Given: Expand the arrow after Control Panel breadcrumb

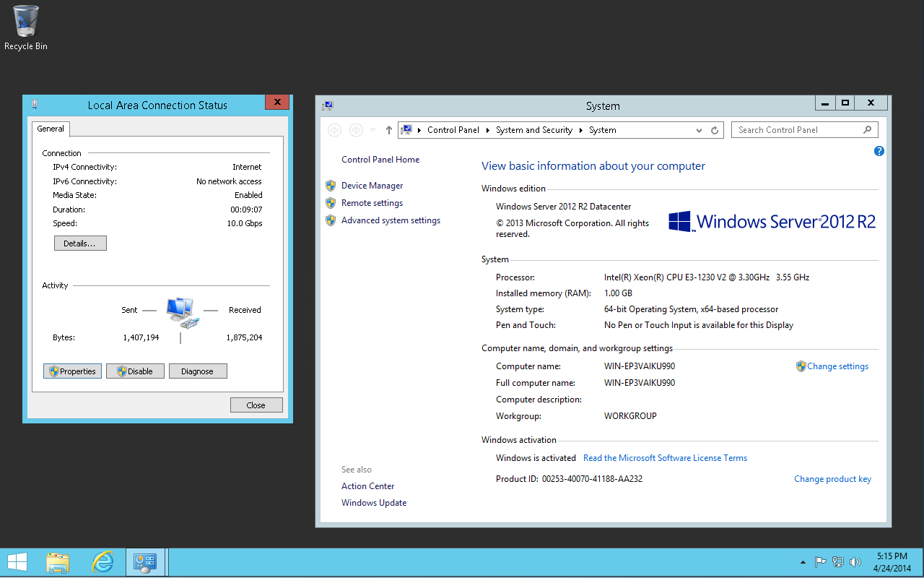Looking at the screenshot, I should [x=488, y=130].
